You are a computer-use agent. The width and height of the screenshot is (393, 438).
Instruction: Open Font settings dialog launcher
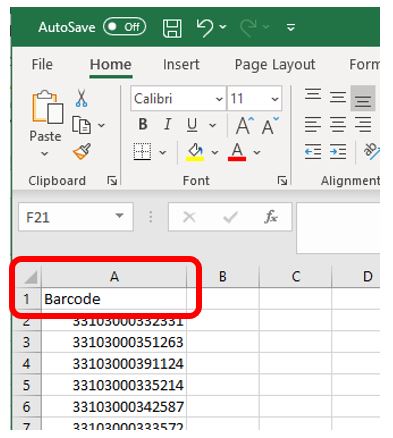[x=282, y=181]
